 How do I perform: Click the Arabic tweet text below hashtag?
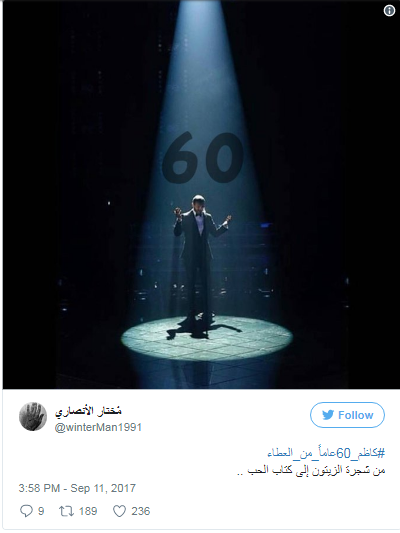coord(311,470)
